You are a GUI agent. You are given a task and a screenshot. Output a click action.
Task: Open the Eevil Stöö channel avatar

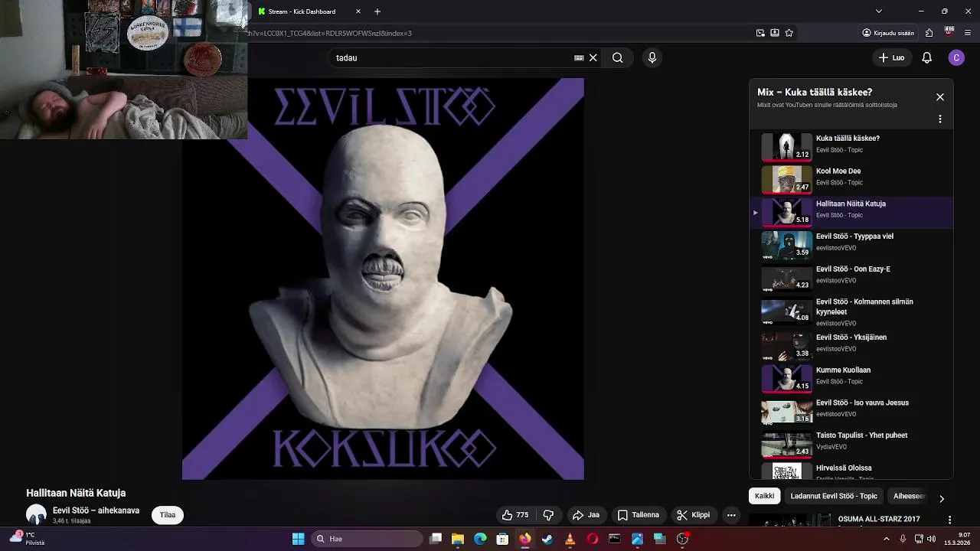click(x=36, y=515)
